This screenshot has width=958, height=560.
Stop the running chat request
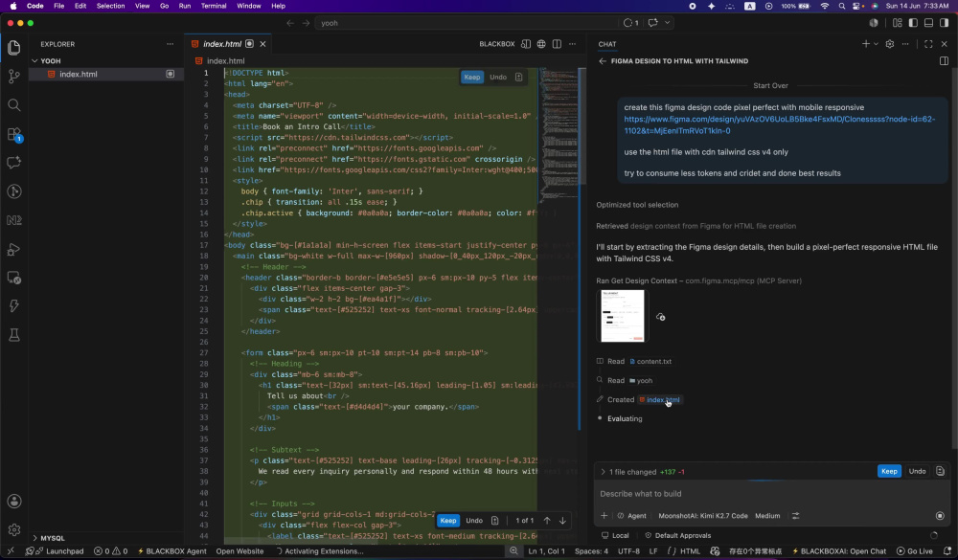pyautogui.click(x=940, y=515)
